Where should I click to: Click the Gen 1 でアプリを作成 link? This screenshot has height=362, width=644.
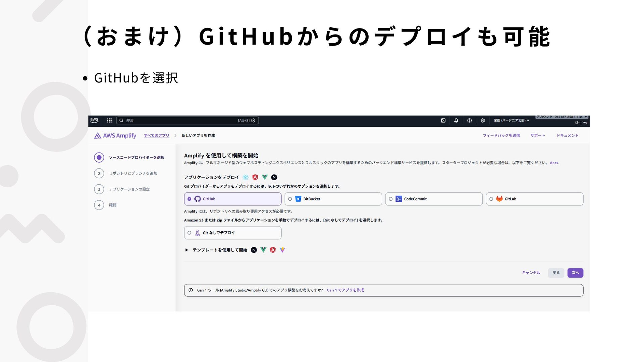tap(345, 290)
